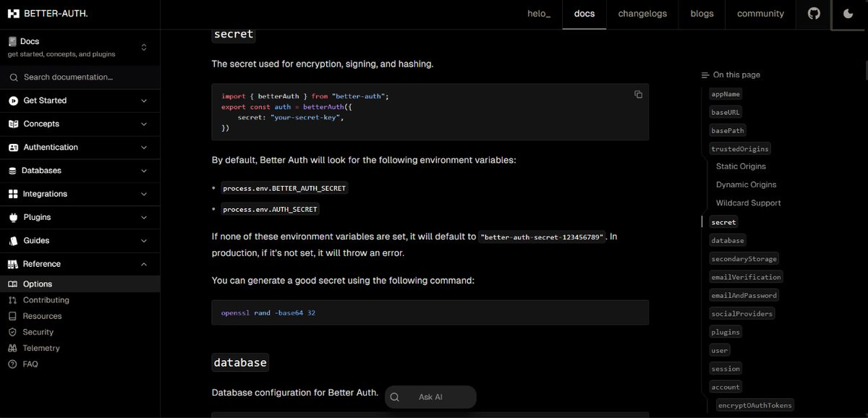
Task: Click the openssl rand command text
Action: click(x=268, y=313)
